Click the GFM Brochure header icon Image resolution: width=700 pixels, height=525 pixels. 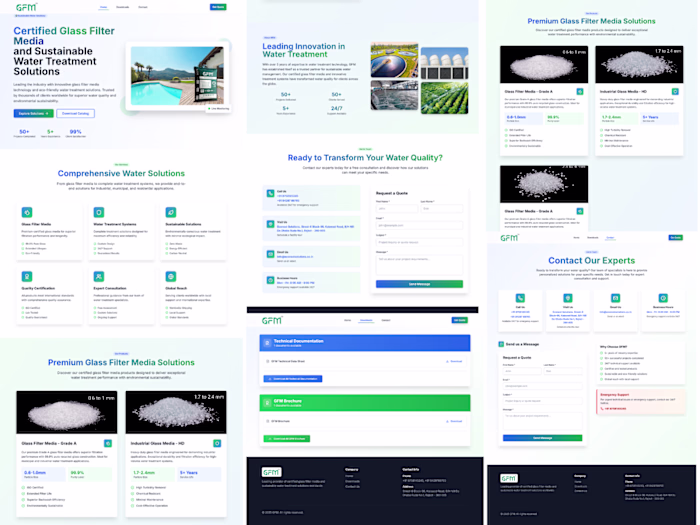(267, 403)
